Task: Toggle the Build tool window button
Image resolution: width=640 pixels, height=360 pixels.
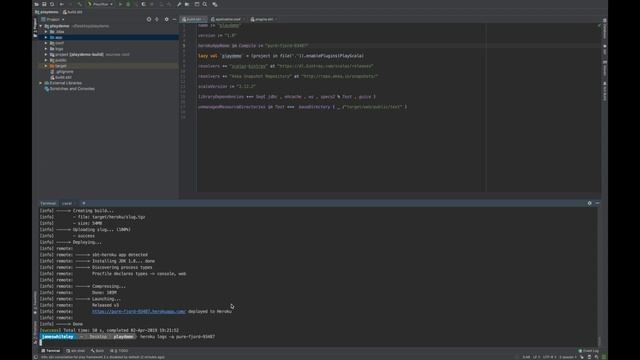Action: tap(98, 351)
